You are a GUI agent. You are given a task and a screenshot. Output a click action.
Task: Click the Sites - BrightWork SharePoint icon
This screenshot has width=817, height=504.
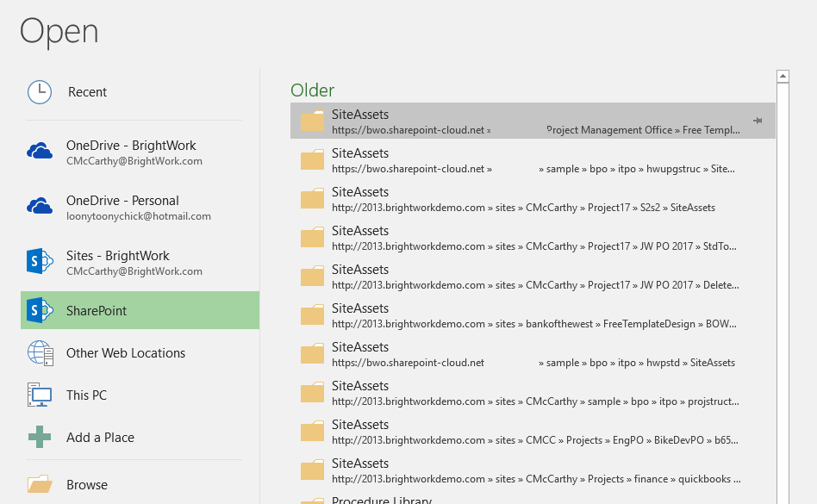pos(40,261)
